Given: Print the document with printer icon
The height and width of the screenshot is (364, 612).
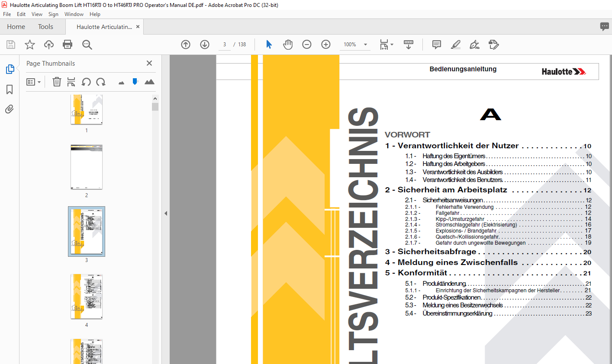Looking at the screenshot, I should 68,45.
